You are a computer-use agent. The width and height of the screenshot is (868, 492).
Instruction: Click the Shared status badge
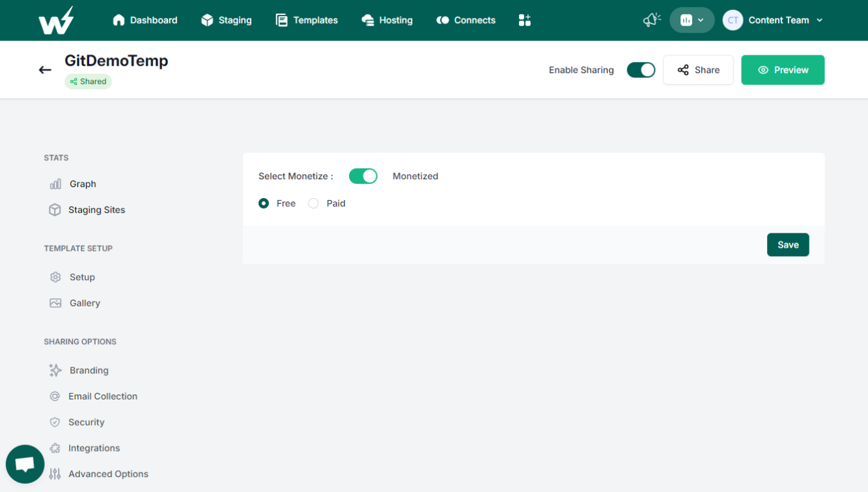pyautogui.click(x=88, y=81)
